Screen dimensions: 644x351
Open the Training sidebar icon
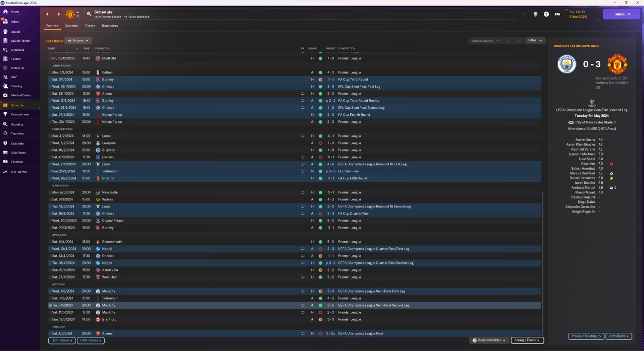(6, 86)
